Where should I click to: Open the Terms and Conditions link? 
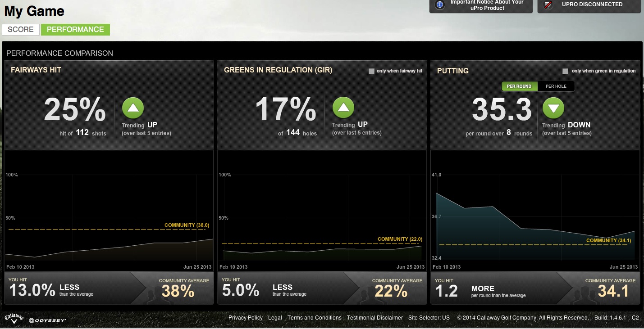315,318
